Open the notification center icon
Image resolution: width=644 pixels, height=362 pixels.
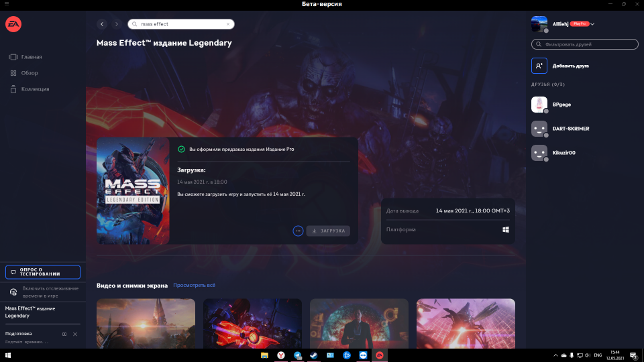pos(634,355)
